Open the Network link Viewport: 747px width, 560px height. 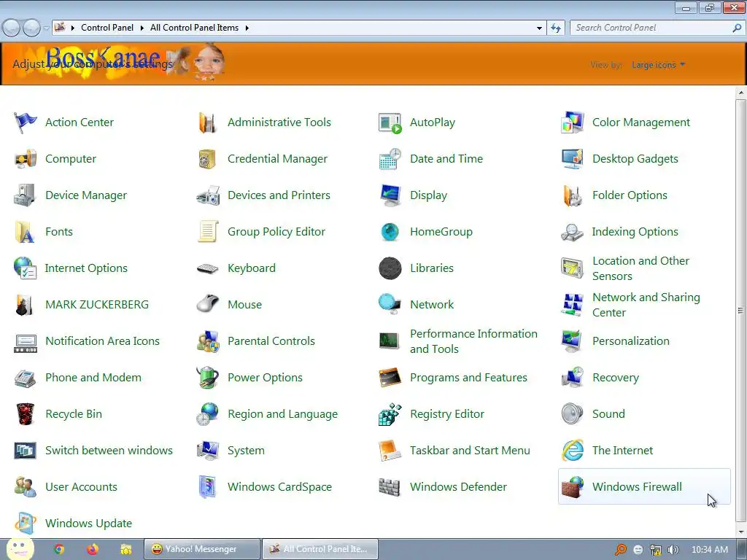coord(432,305)
